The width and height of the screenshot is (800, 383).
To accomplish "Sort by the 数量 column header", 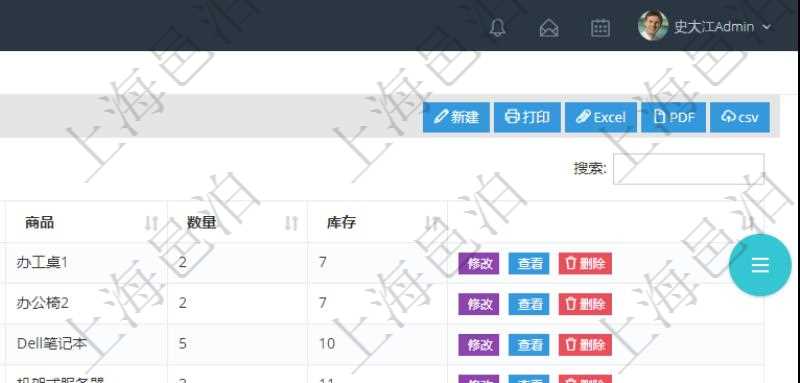I will pos(237,222).
